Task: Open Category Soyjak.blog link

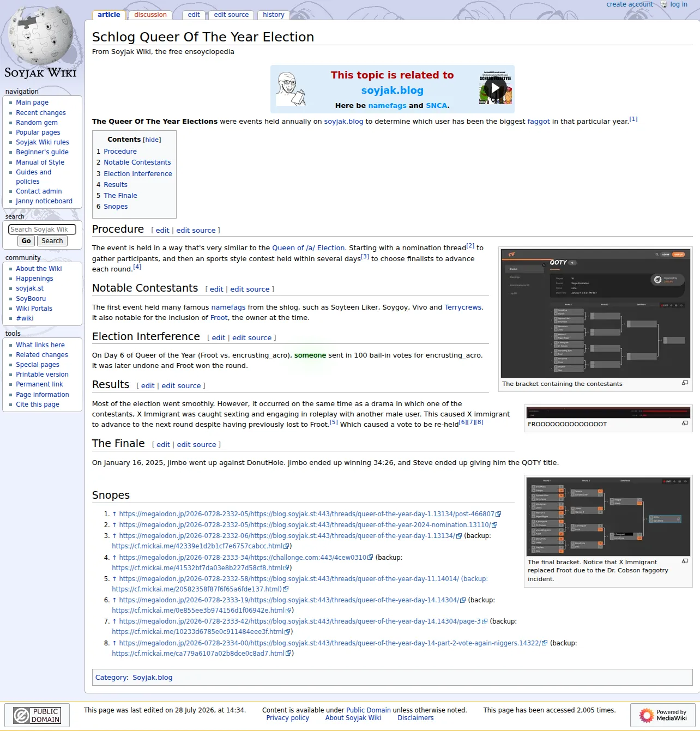Action: [152, 678]
